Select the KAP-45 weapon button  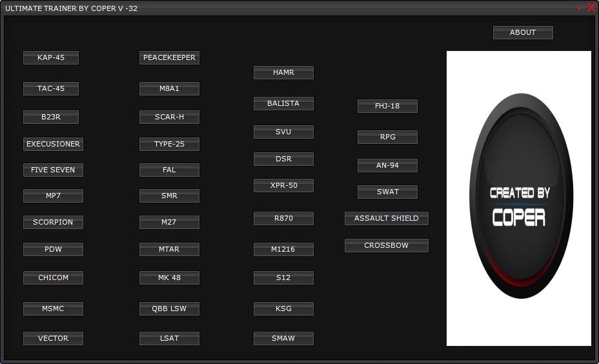[51, 57]
